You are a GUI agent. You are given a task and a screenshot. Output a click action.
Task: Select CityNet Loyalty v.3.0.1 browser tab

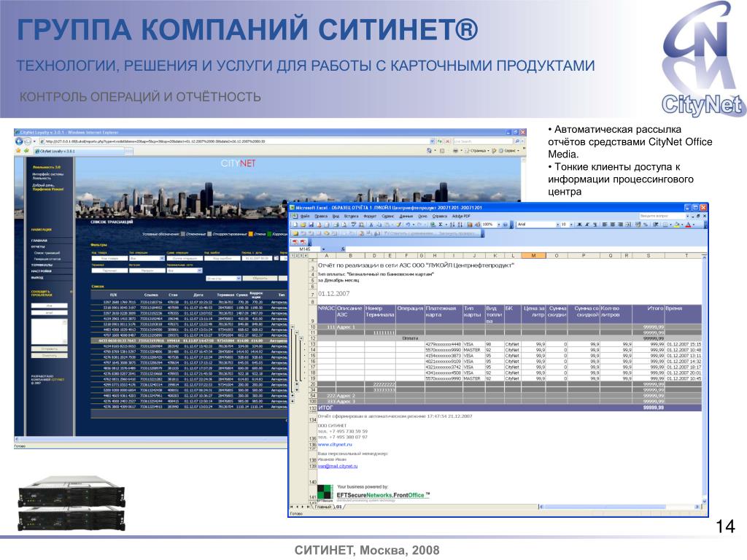[x=79, y=151]
